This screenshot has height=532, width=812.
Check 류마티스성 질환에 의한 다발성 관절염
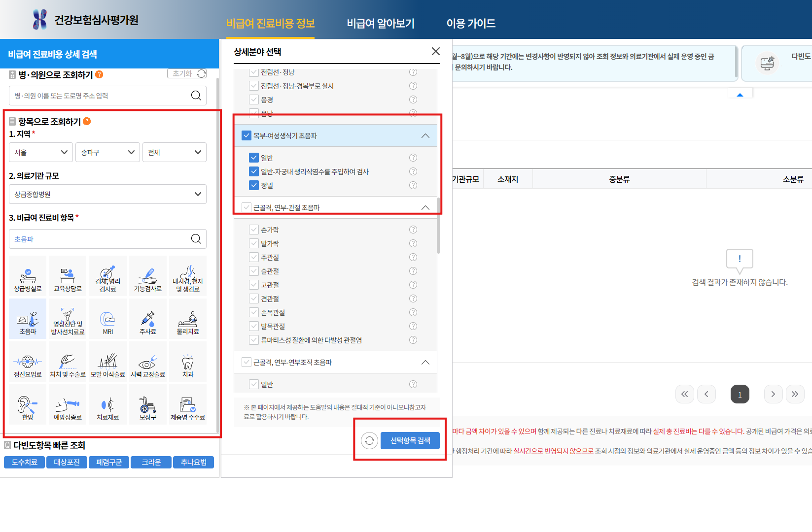click(254, 340)
